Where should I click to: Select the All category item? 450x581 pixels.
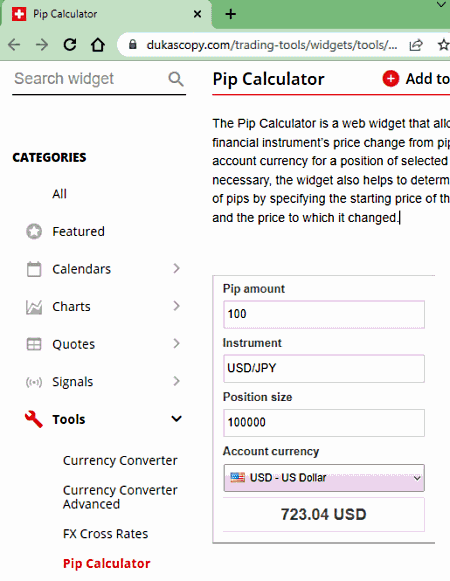tap(59, 194)
